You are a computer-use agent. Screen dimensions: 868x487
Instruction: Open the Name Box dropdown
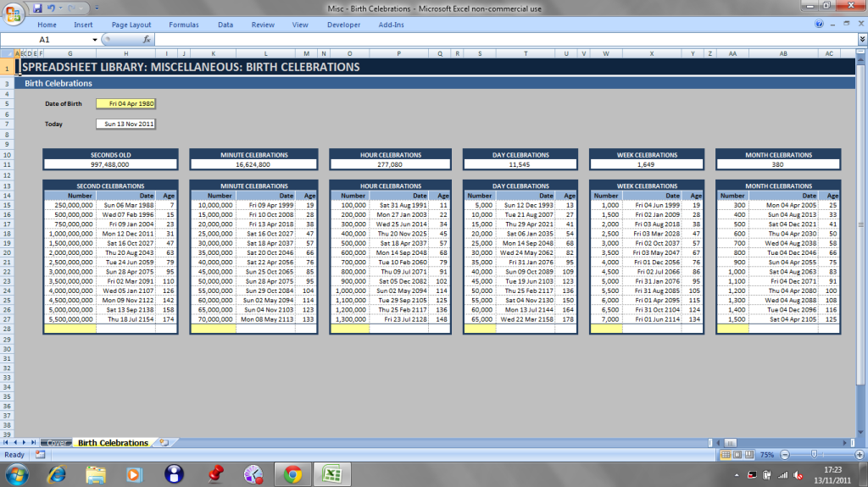pyautogui.click(x=93, y=39)
